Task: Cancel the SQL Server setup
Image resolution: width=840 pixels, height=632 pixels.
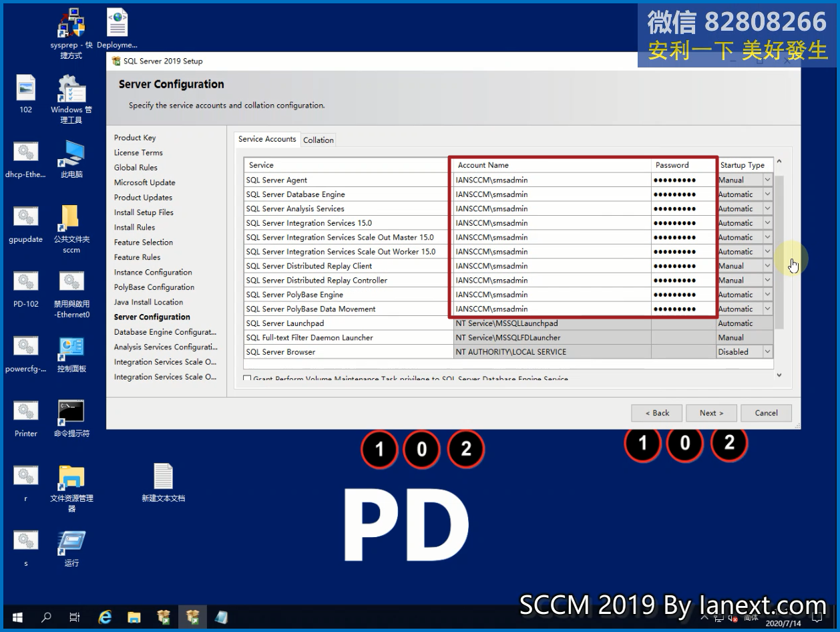Action: click(766, 413)
